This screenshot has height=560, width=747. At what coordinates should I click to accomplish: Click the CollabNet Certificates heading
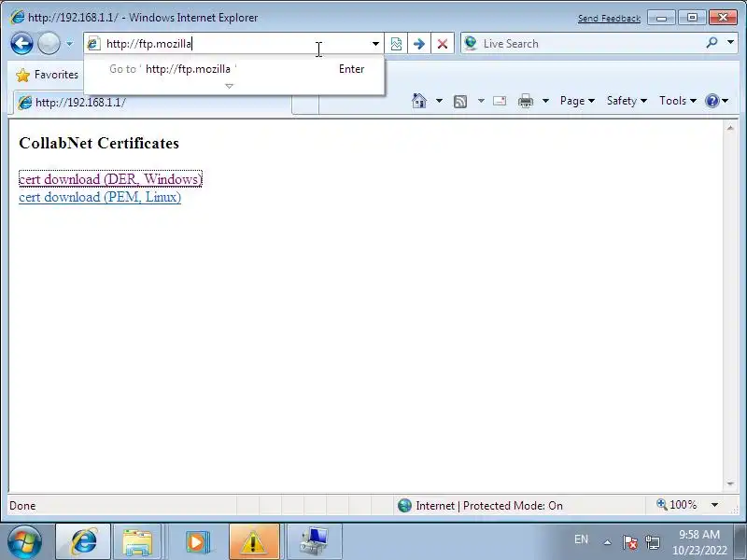(x=99, y=143)
